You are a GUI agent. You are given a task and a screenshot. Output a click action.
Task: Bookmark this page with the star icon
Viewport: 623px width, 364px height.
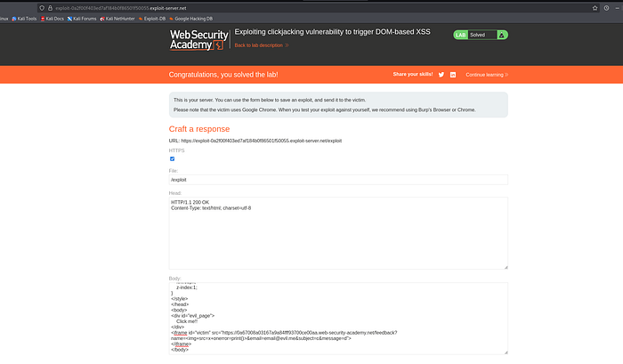click(x=595, y=8)
